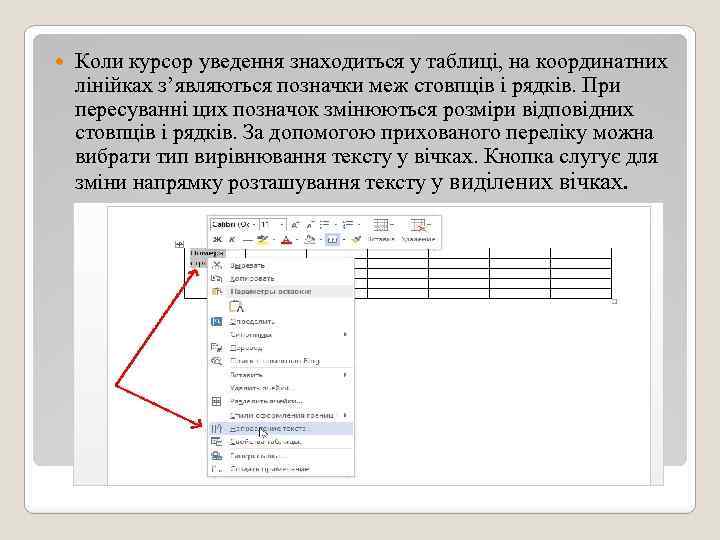The height and width of the screenshot is (540, 720).
Task: Click the Insert (Вставка) table button
Action: pyautogui.click(x=381, y=231)
